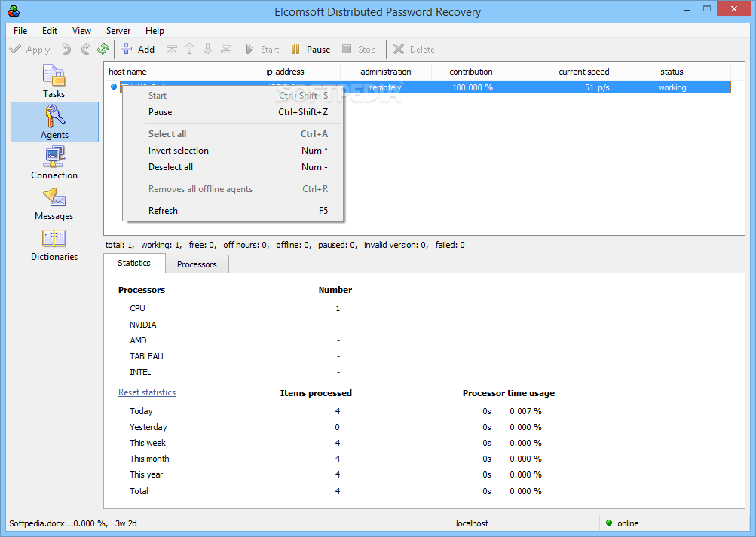
Task: Sort by status column header
Action: (x=672, y=72)
